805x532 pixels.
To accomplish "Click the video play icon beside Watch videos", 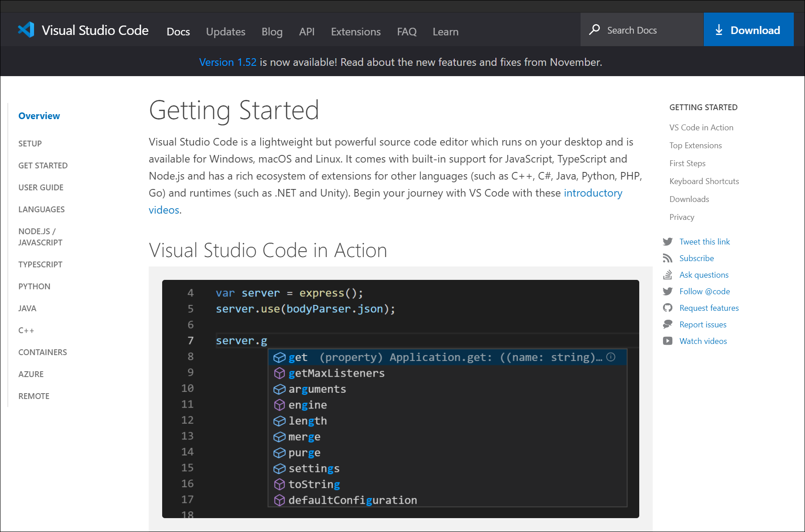I will click(667, 341).
